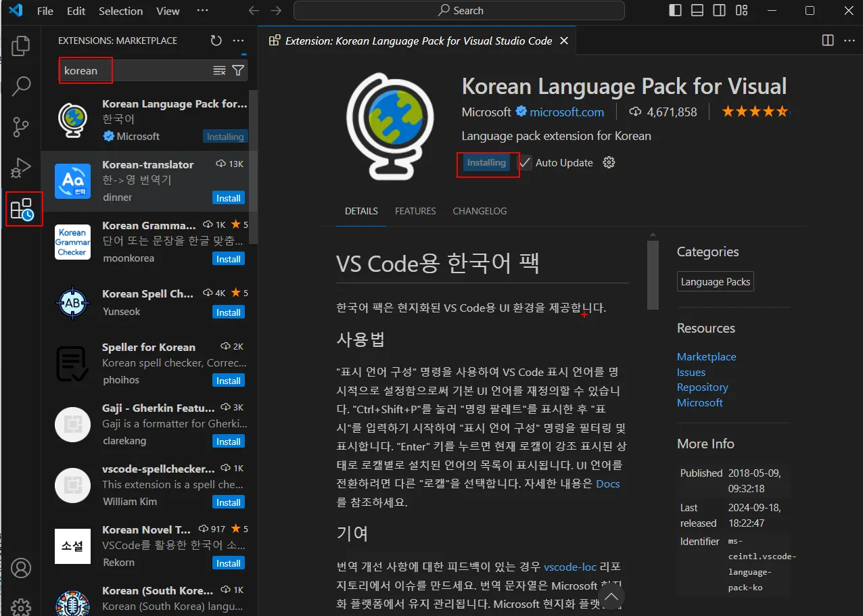Expand the hidden menus ellipsis
The image size is (863, 616).
202,11
